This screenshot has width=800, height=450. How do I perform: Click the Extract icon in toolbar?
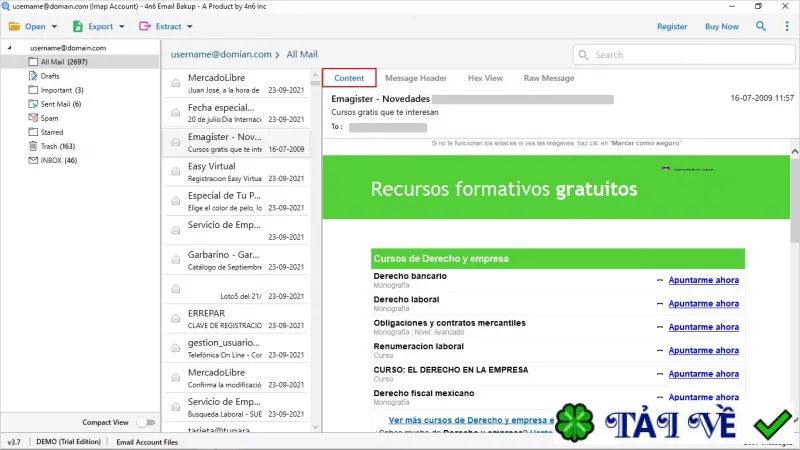(x=145, y=26)
